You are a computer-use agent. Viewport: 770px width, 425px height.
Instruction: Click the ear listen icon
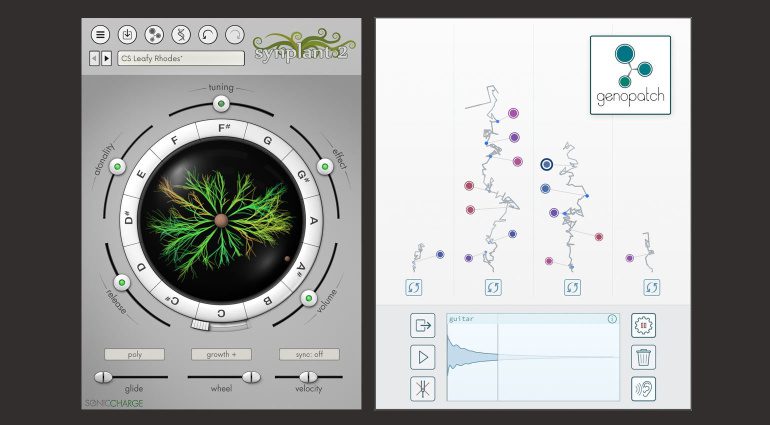point(643,389)
